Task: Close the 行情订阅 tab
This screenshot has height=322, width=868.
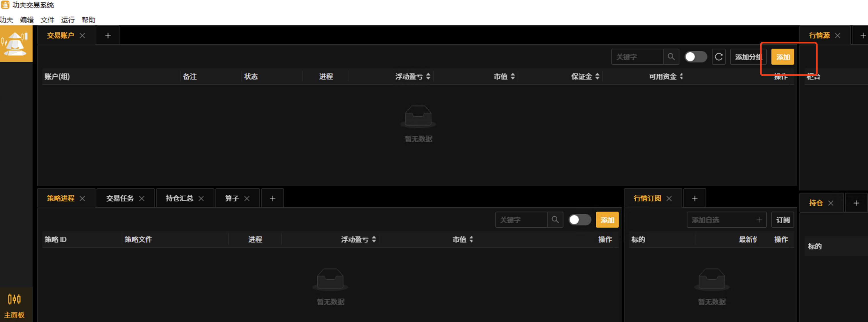Action: pyautogui.click(x=669, y=198)
